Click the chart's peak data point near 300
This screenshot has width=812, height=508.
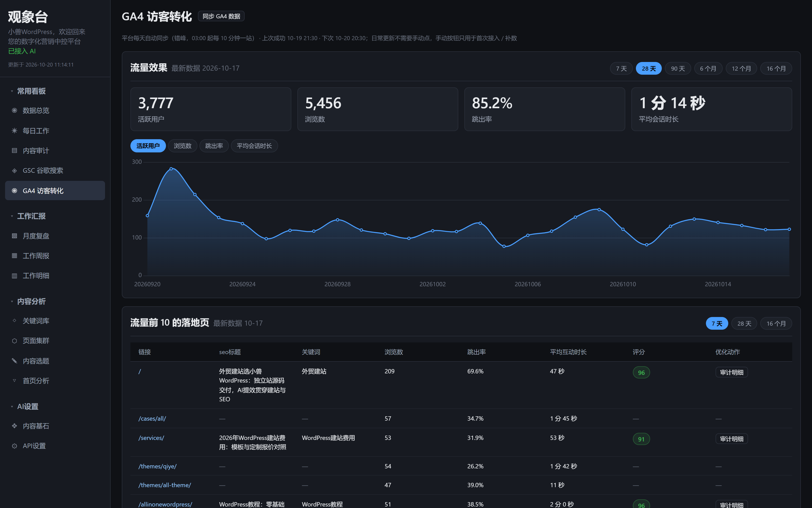click(171, 169)
